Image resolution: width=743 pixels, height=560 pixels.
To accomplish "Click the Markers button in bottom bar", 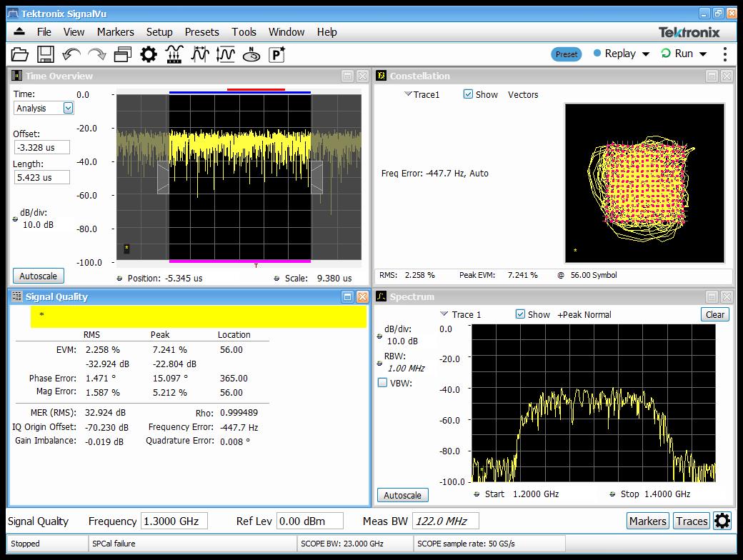I will tap(648, 521).
